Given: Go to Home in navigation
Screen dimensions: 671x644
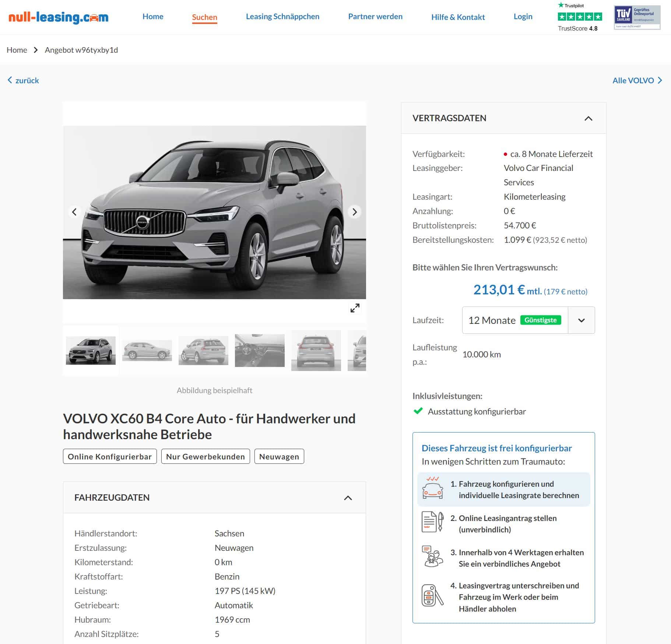Looking at the screenshot, I should (153, 17).
